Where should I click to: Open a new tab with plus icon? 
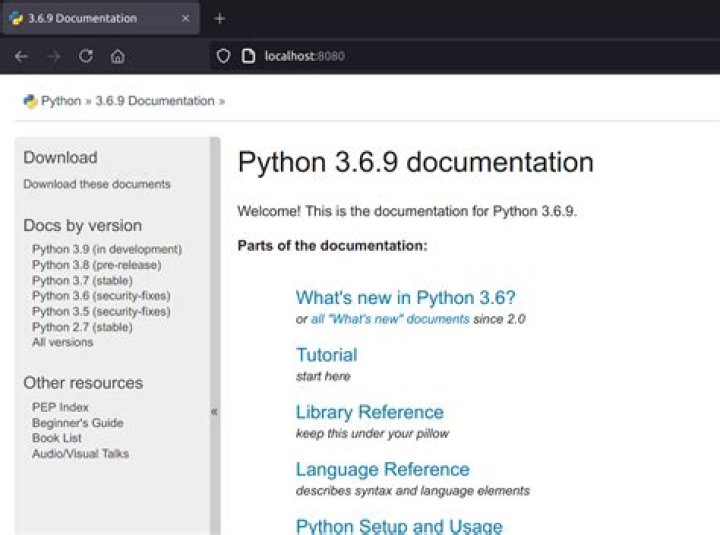click(219, 18)
